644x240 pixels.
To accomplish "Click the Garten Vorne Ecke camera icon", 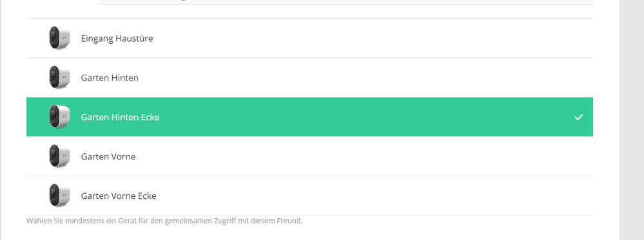I will pos(59,196).
